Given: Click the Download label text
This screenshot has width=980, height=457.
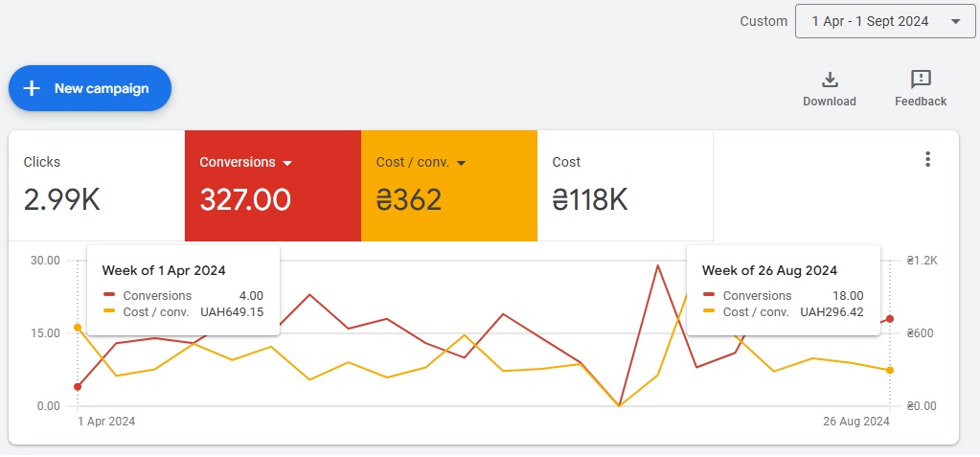Looking at the screenshot, I should (830, 102).
